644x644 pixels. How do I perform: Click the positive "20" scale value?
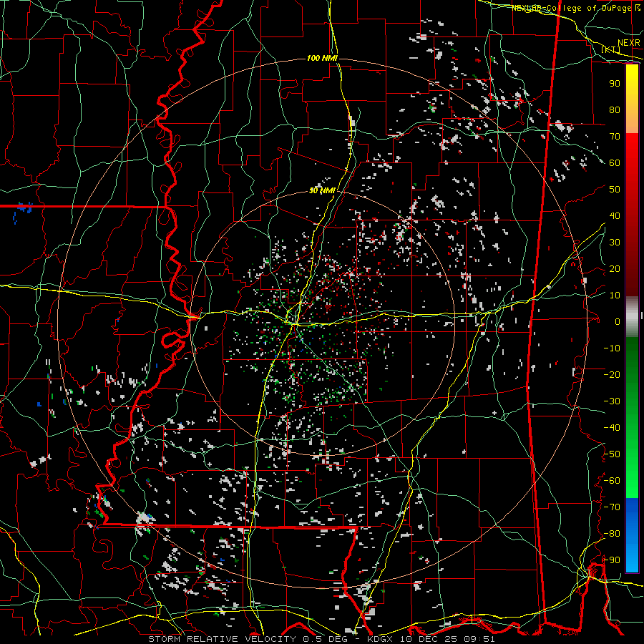pyautogui.click(x=615, y=269)
